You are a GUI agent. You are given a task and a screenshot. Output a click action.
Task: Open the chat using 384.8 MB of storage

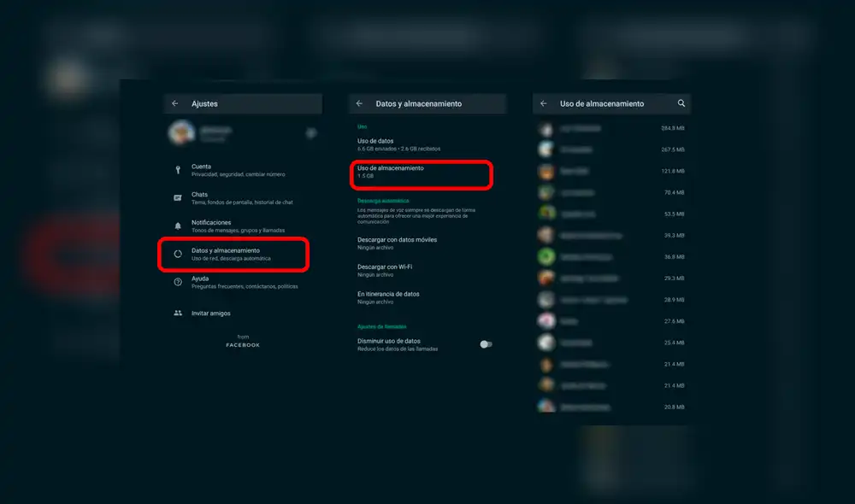[x=611, y=128]
